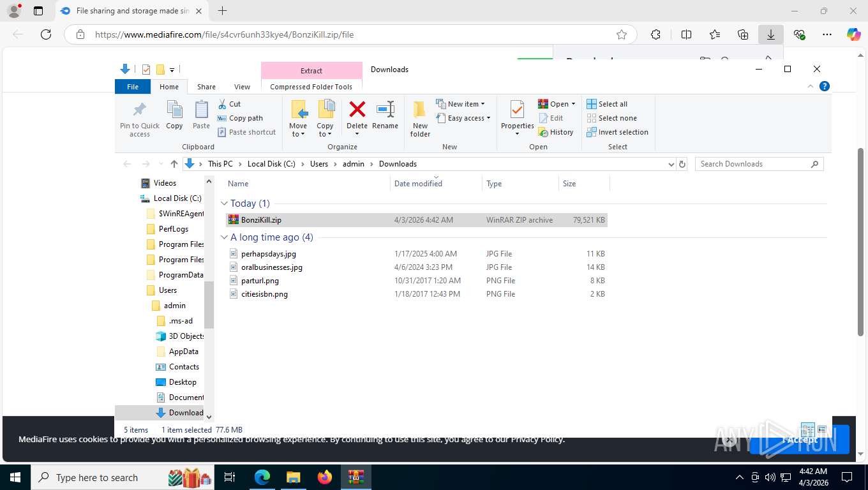This screenshot has height=490, width=868.
Task: Select the perhapsdays.jpg file
Action: [417, 254]
